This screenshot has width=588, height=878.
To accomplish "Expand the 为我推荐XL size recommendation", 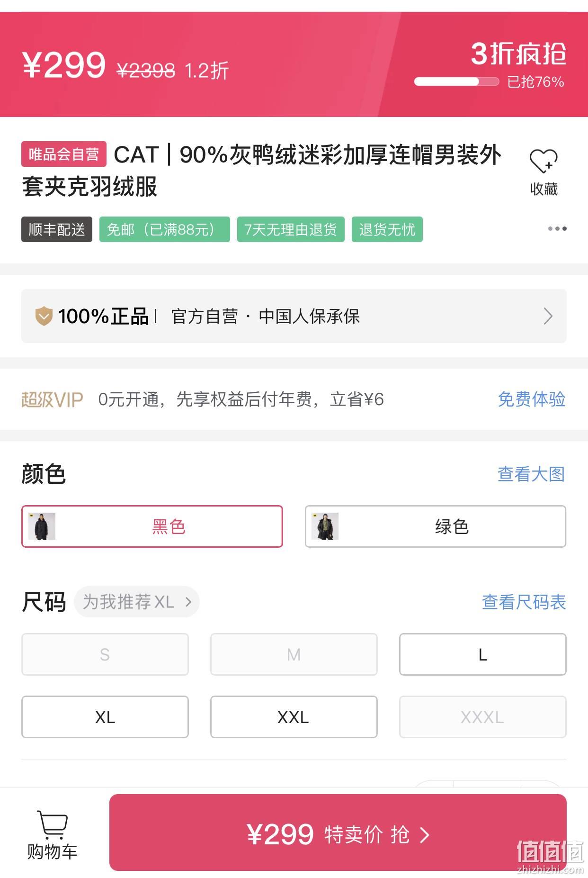I will (x=137, y=602).
